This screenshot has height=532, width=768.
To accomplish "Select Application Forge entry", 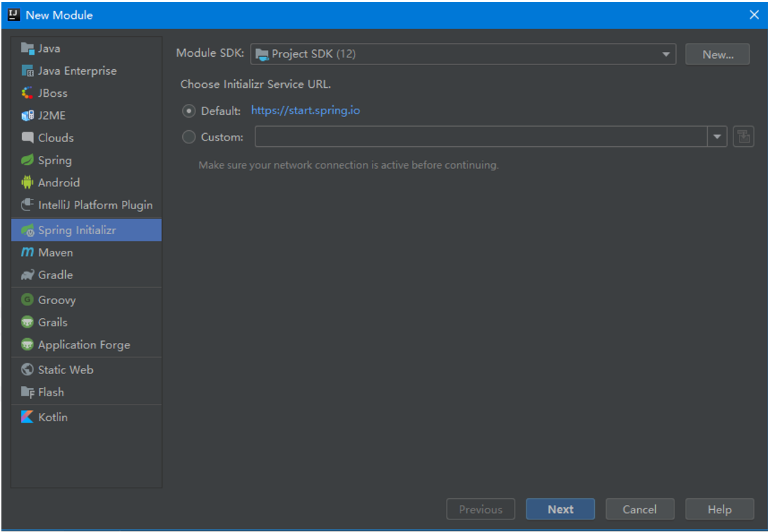I will [86, 344].
